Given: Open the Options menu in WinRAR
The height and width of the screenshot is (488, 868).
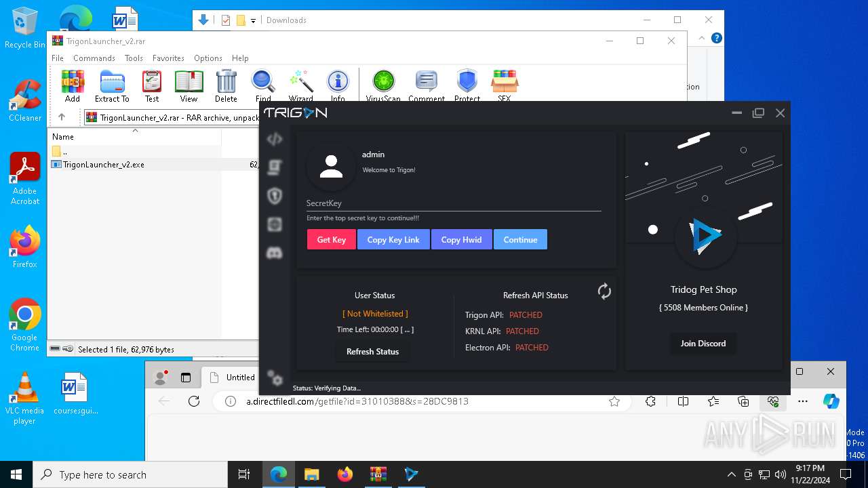Looking at the screenshot, I should (x=208, y=58).
